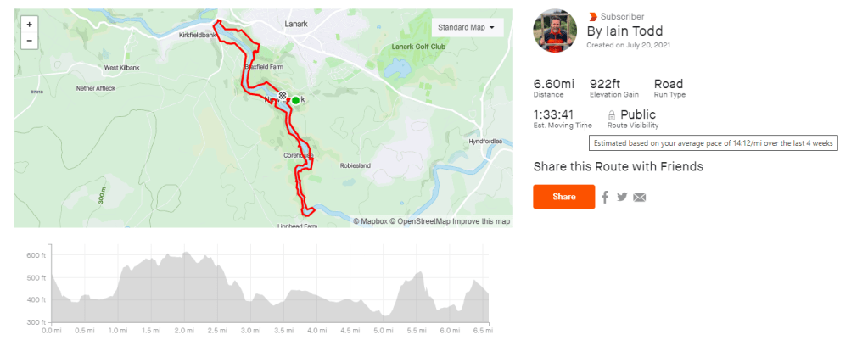Zoom out on the route map
This screenshot has width=868, height=346.
[x=29, y=40]
